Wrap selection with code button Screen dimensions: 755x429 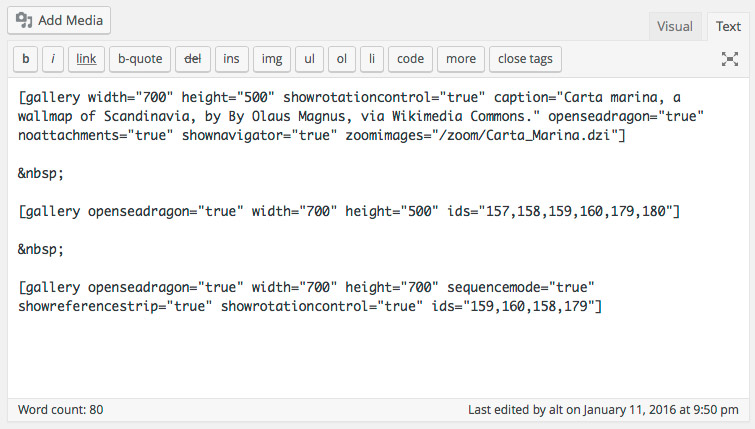tap(410, 59)
